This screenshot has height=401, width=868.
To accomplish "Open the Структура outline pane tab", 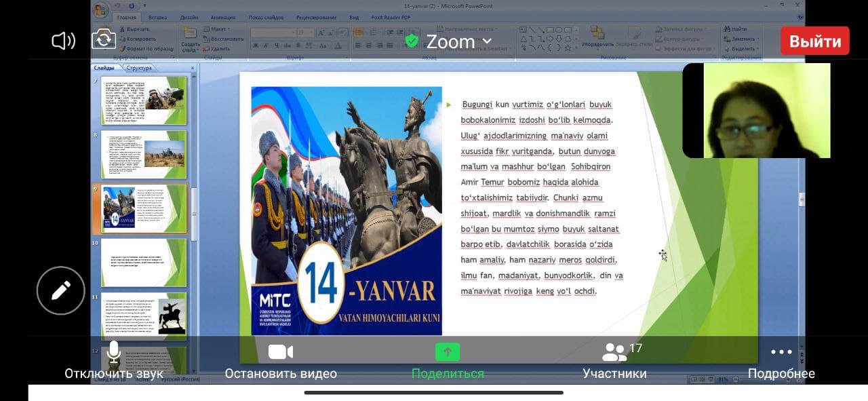I will click(x=139, y=68).
